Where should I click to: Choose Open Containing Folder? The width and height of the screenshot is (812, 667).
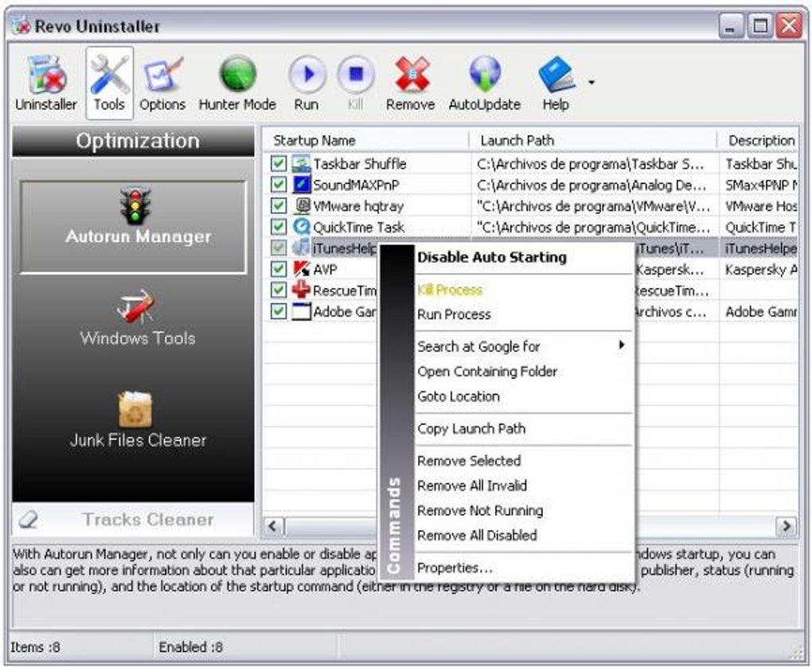524,371
